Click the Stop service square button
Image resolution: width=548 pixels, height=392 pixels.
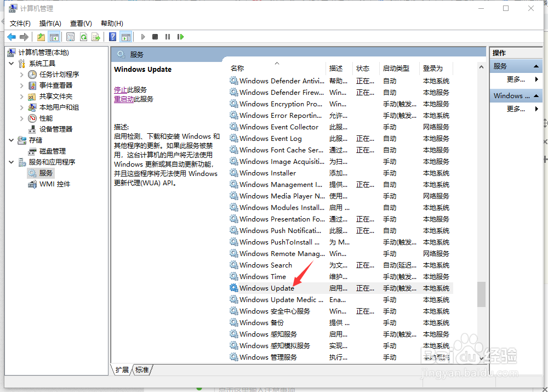(155, 37)
